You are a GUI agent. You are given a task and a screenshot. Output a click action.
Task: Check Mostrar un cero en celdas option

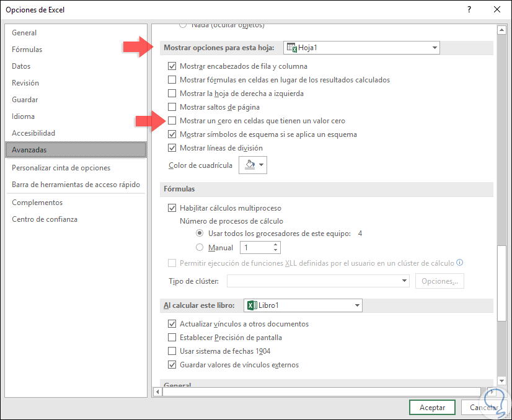tap(172, 121)
